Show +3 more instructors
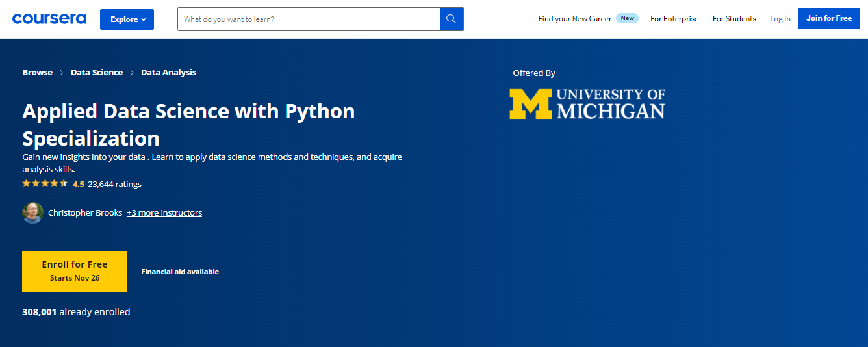 click(164, 212)
